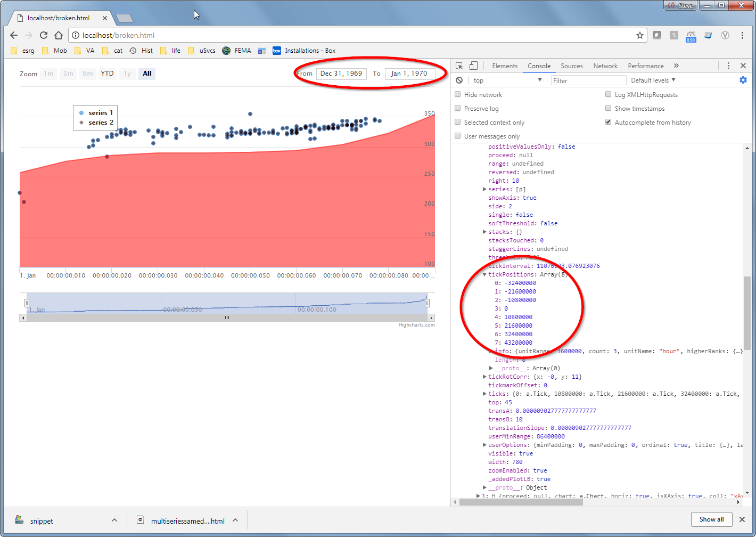Click the navigator right range handle

tap(427, 303)
